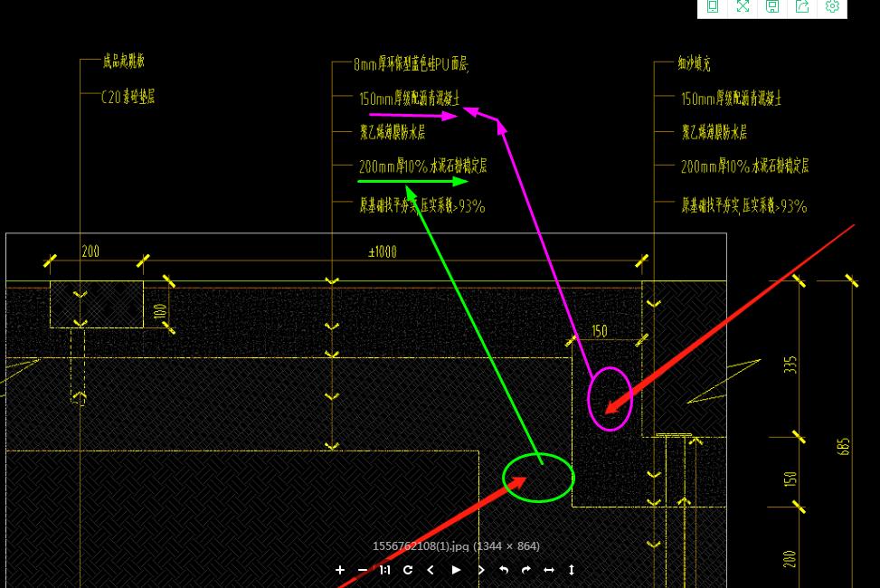
Task: Click inside the magenta ellipse annotation
Action: pos(610,399)
